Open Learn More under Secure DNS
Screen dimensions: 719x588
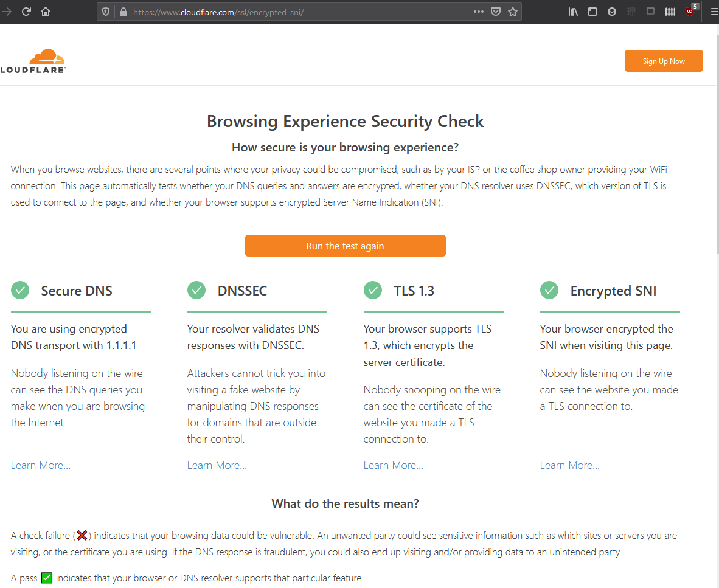[41, 465]
